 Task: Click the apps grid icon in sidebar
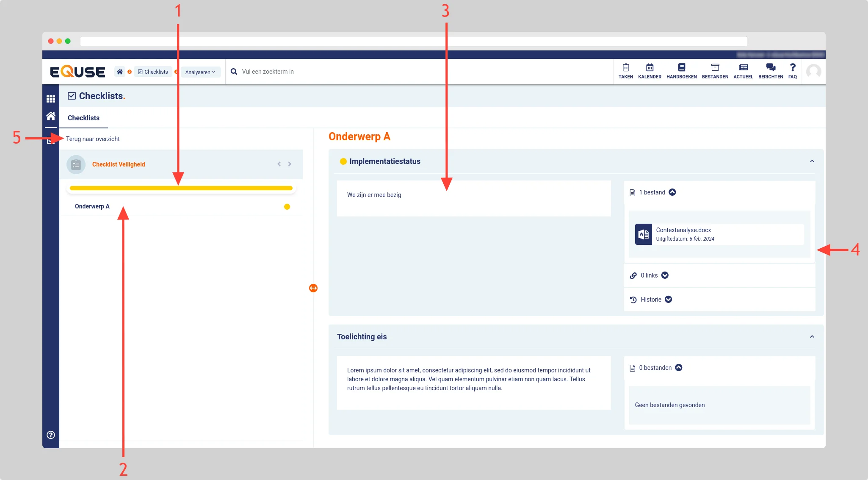51,99
